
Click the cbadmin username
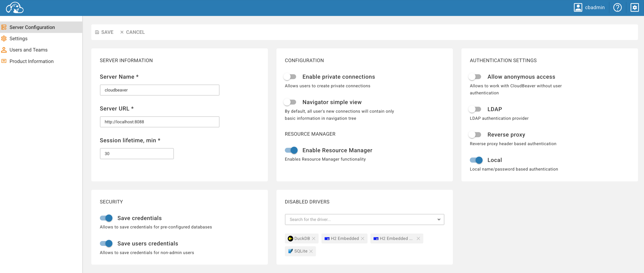(x=595, y=8)
